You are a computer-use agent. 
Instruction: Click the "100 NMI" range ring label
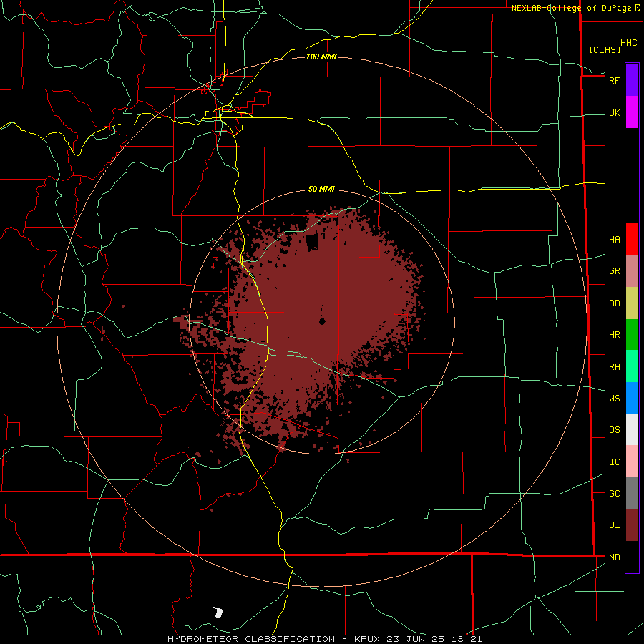[321, 57]
